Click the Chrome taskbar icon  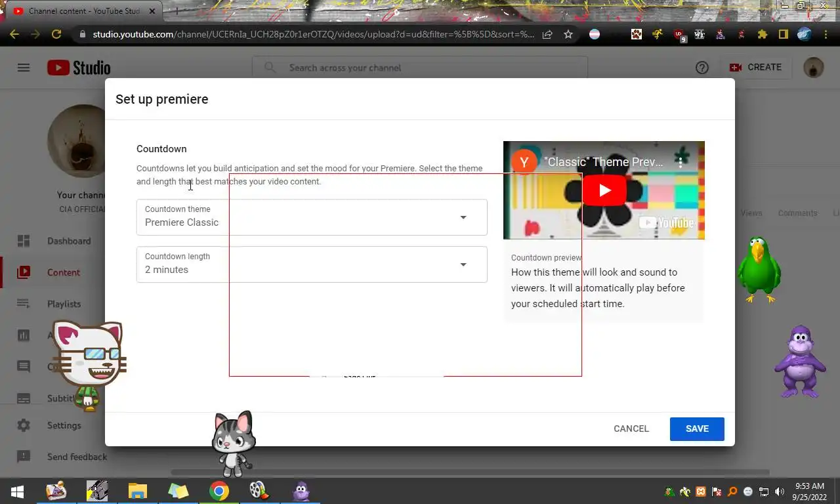pyautogui.click(x=219, y=491)
